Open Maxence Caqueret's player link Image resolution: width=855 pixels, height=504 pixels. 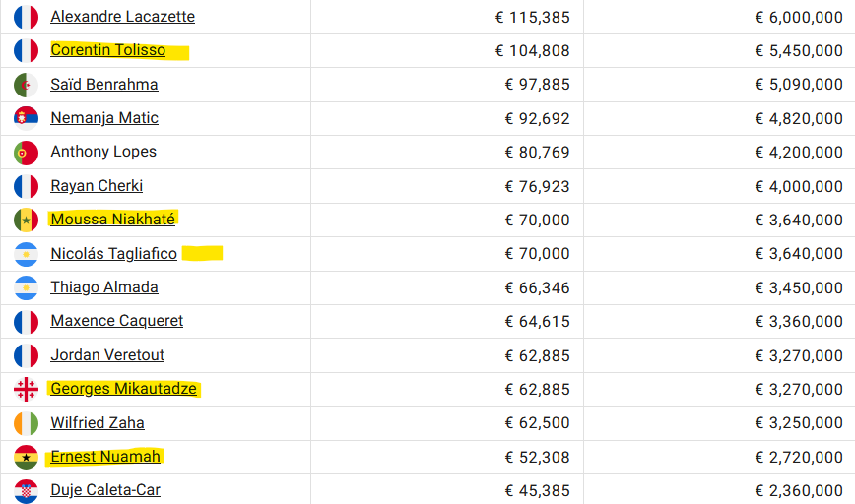click(116, 320)
